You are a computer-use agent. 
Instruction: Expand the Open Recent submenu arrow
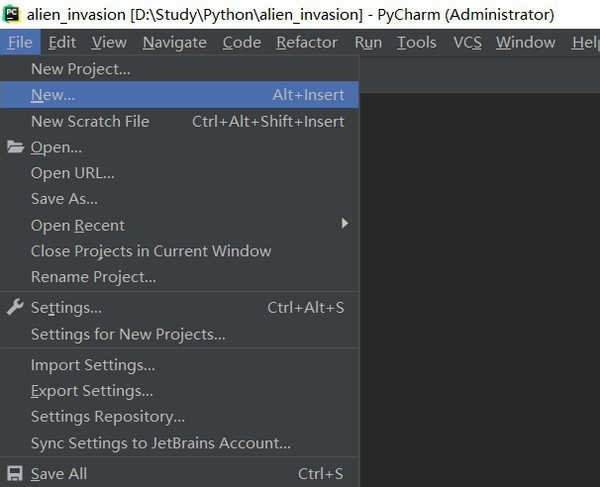coord(344,223)
